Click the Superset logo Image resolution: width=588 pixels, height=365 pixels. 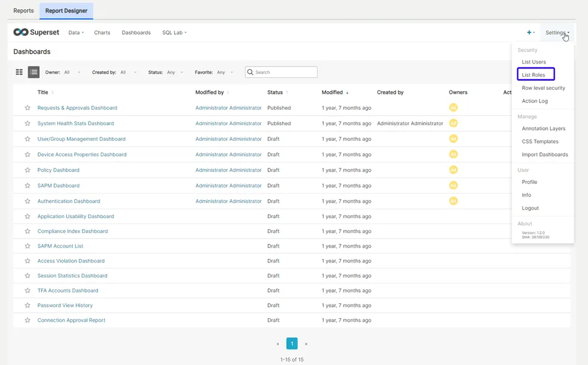[x=37, y=32]
